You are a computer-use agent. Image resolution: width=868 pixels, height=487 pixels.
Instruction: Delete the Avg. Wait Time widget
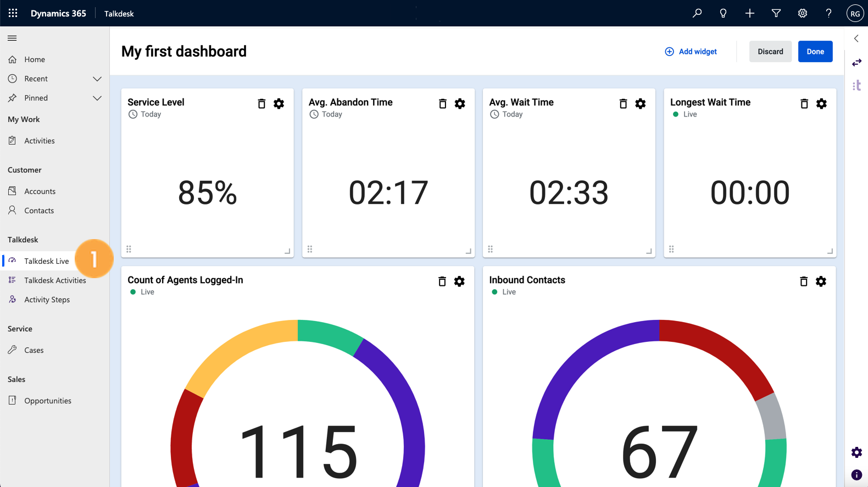pos(623,103)
